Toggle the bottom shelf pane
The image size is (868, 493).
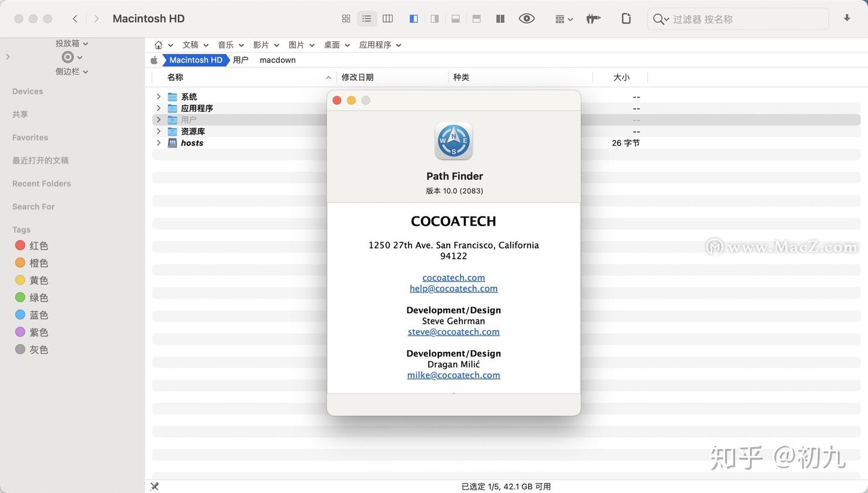(x=456, y=19)
